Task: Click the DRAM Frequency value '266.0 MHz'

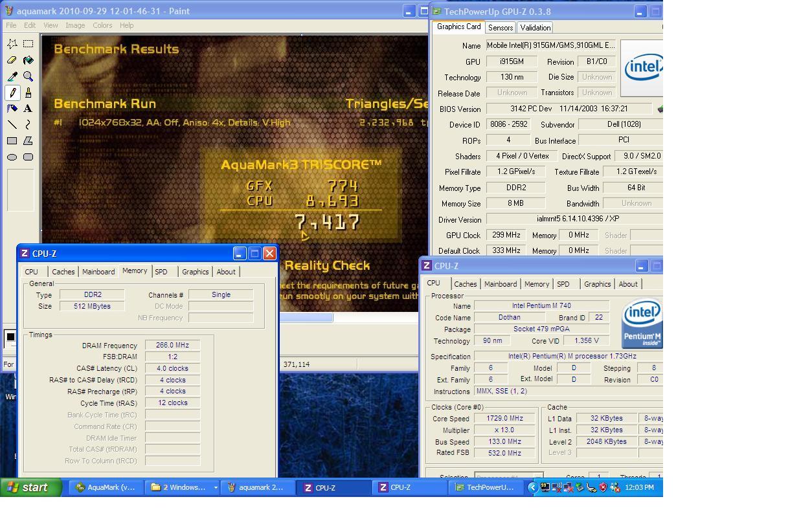Action: pos(172,346)
